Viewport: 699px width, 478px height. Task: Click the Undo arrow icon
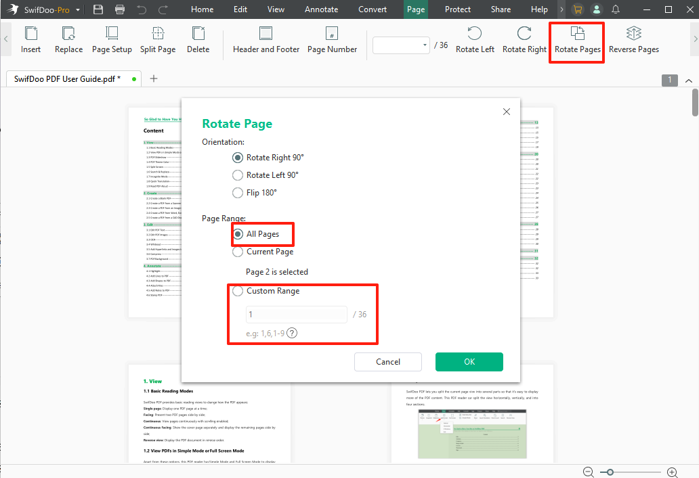142,9
